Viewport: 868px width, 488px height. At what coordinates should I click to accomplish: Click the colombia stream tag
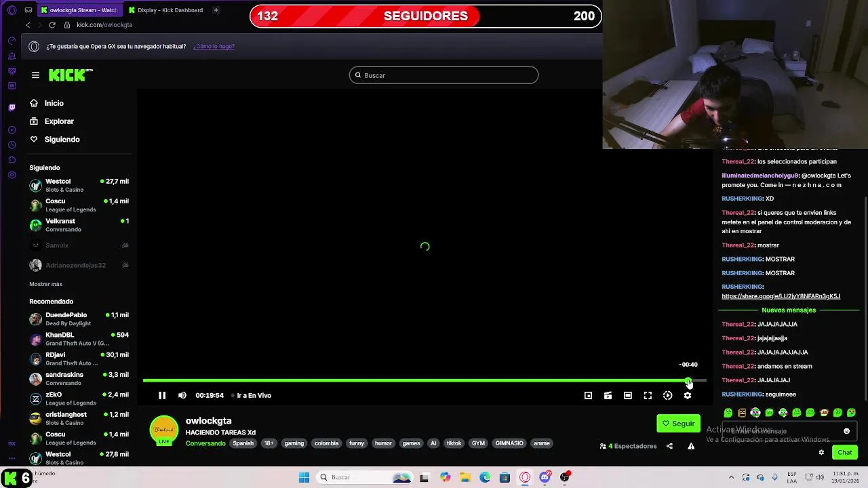[x=326, y=443]
